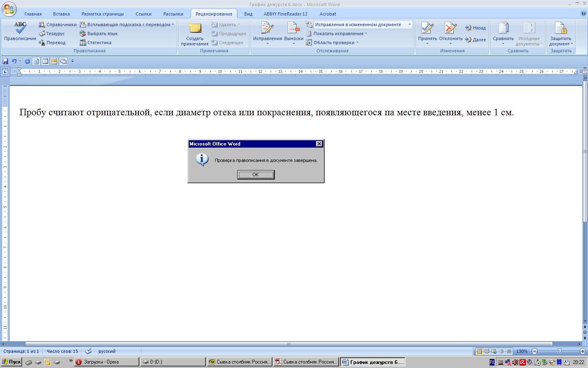Click the Word help question mark icon

click(x=583, y=13)
